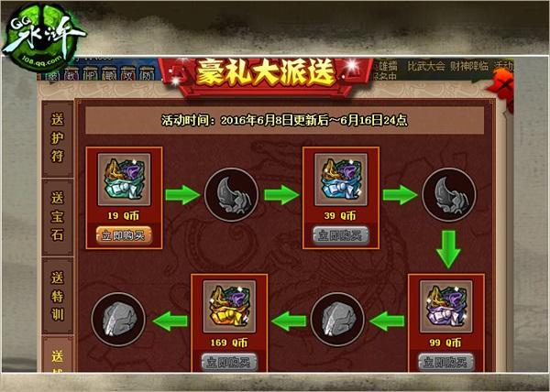Select the leftmost stone reward circle
Viewport: 550px width, 392px height.
[x=118, y=320]
